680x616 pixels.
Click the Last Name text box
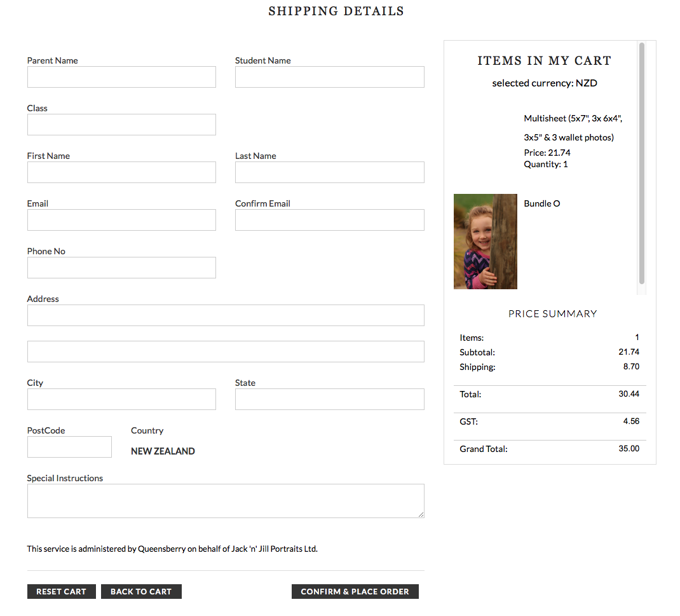329,172
